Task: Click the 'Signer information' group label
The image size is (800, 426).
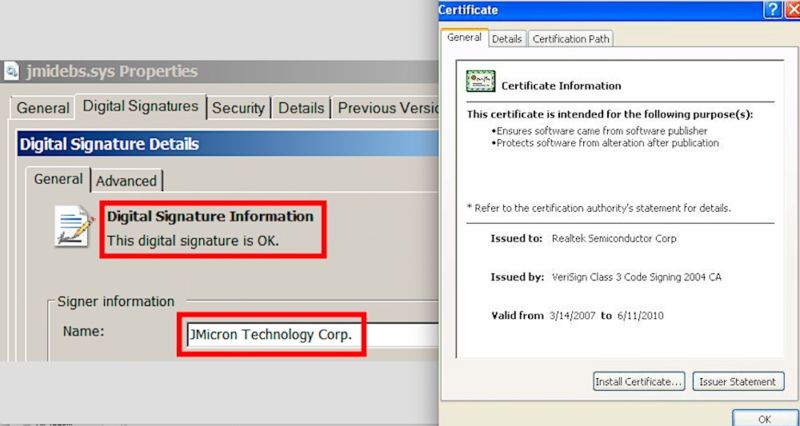Action: coord(116,302)
